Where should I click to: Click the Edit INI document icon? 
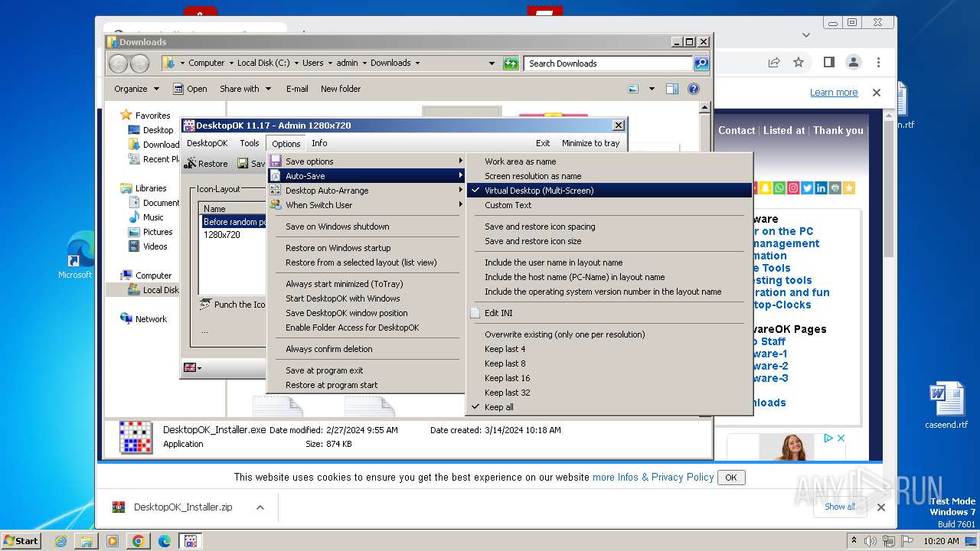[475, 313]
